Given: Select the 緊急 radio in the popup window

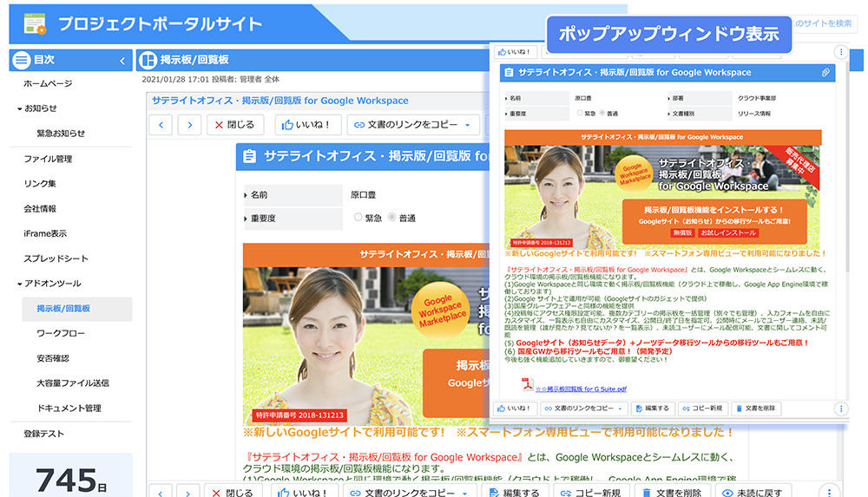Looking at the screenshot, I should (x=580, y=113).
